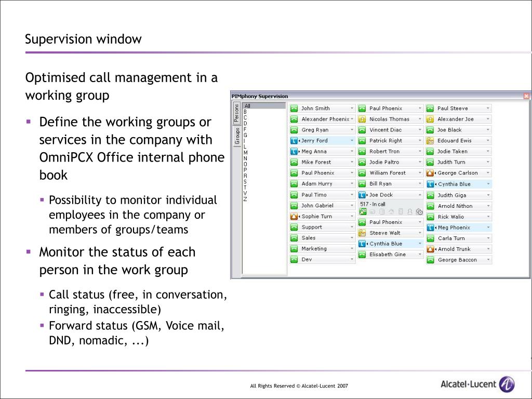Click the gear settings icon in Joe Dock's panel
Screen dimensions: 532x399
click(x=419, y=212)
